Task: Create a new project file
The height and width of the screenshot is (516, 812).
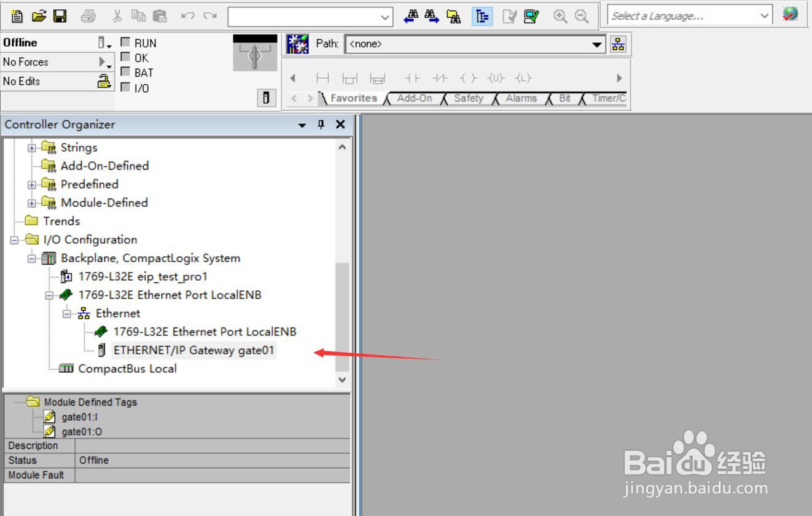Action: click(17, 17)
